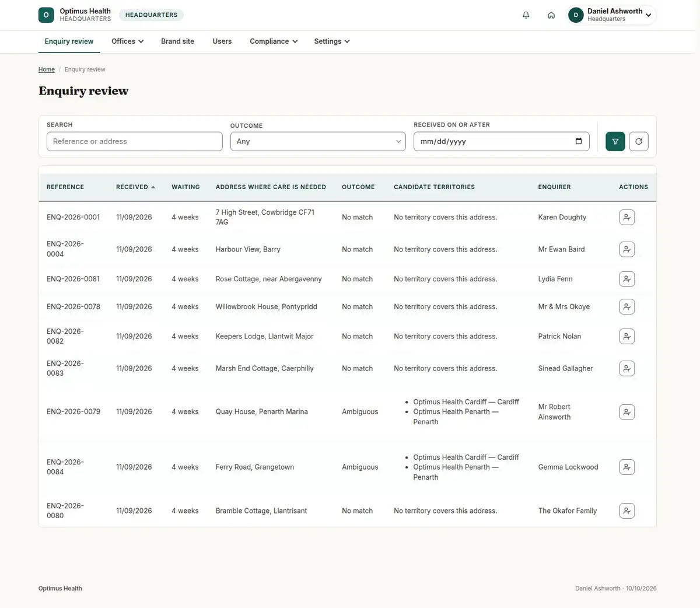Click enquirer Mr Ewan Baird
This screenshot has height=608, width=700.
tap(561, 249)
